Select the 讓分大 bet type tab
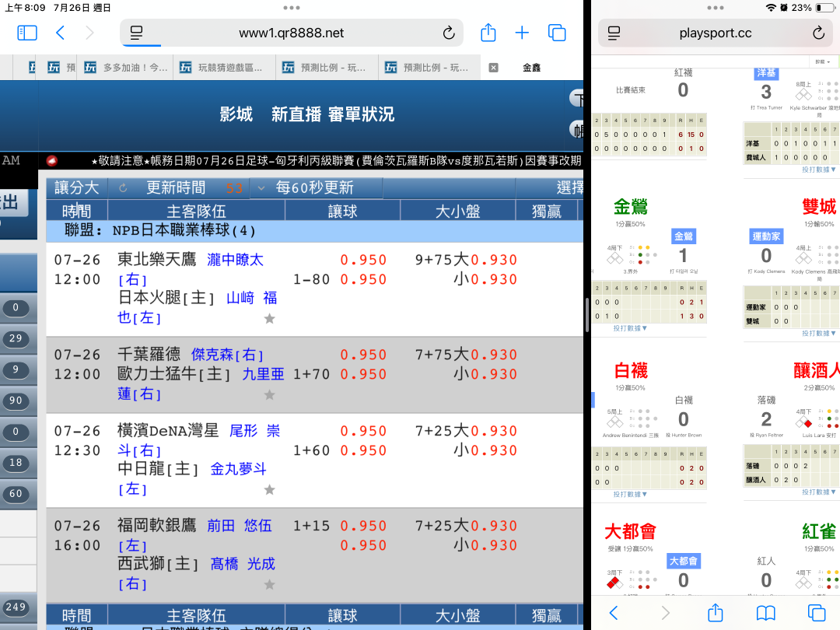The height and width of the screenshot is (630, 840). [x=76, y=188]
